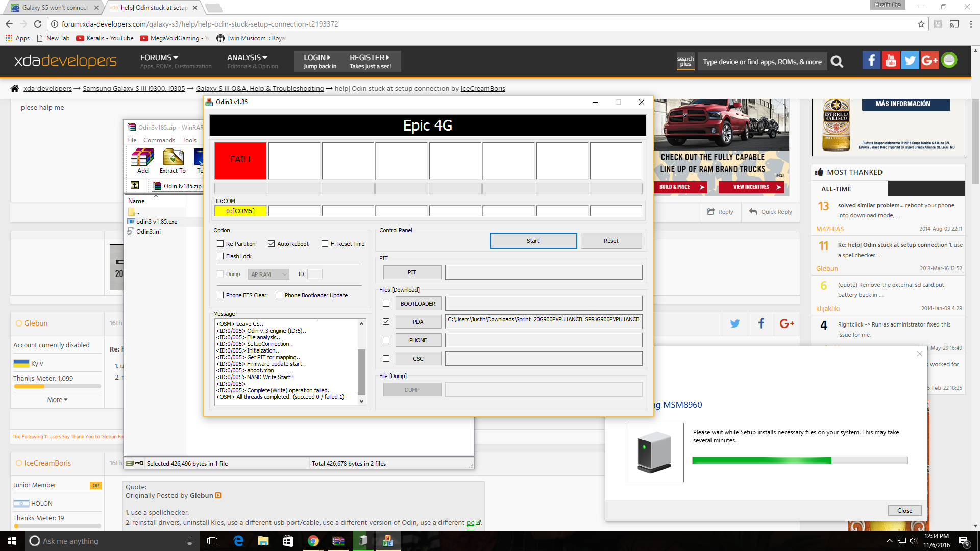980x551 pixels.
Task: Click the Twitter icon in XDA header
Action: [x=910, y=61]
